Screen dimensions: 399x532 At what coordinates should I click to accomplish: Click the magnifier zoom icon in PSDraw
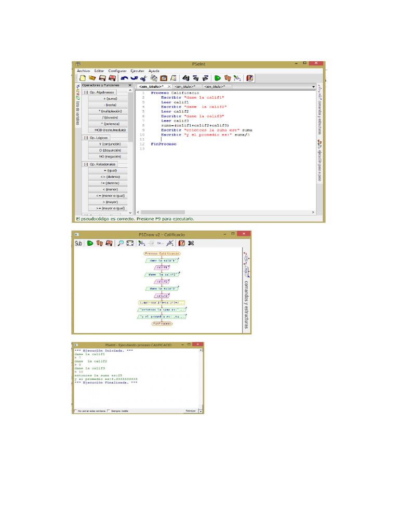121,243
